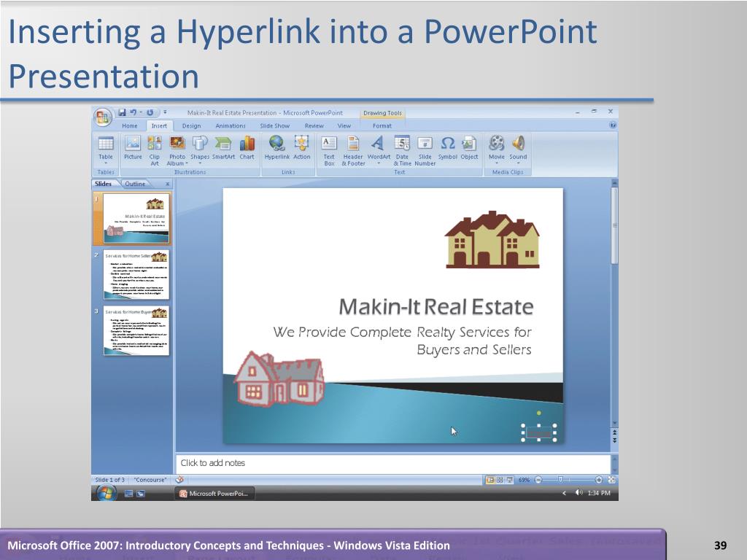Insert a Sound clip

518,150
